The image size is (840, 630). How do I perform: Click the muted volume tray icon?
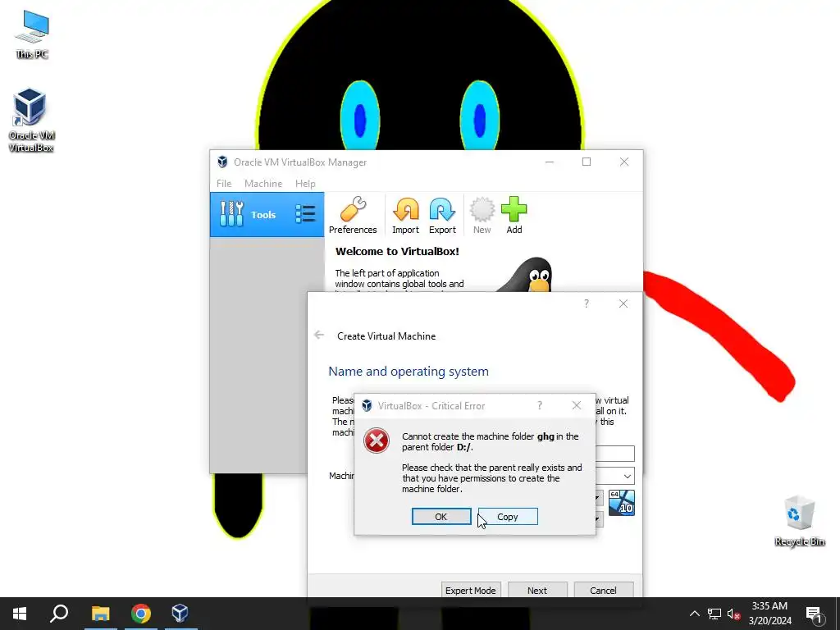(x=733, y=614)
